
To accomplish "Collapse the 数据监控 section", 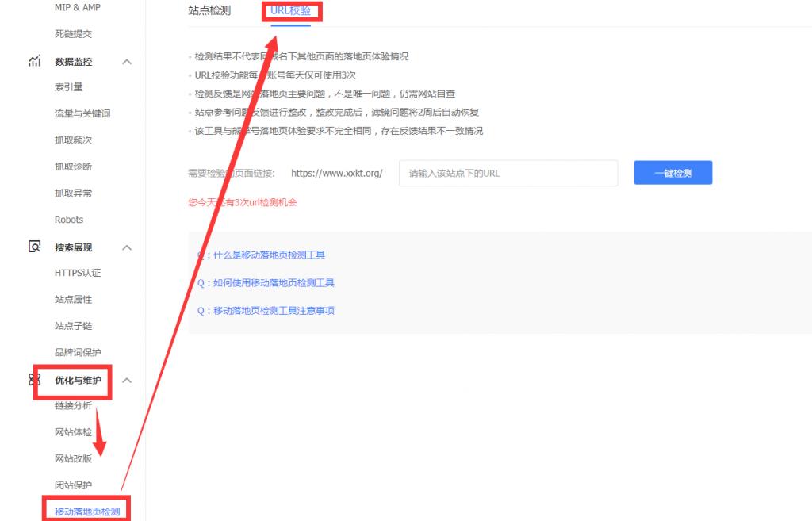I will [125, 62].
